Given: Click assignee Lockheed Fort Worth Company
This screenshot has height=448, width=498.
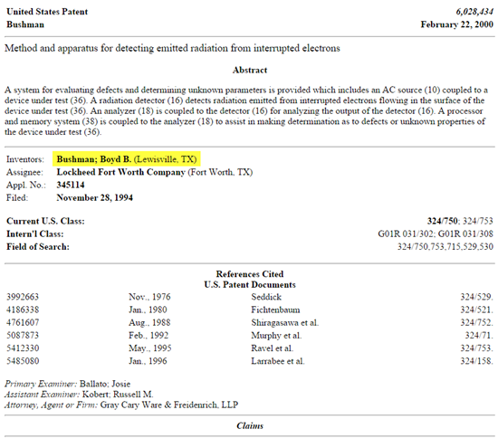Looking at the screenshot, I should (120, 172).
